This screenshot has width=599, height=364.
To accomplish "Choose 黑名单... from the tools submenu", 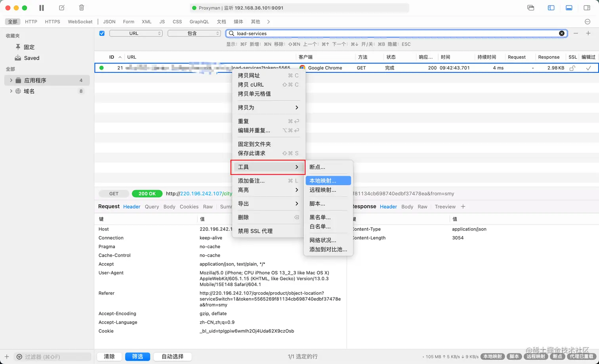I will (328, 217).
